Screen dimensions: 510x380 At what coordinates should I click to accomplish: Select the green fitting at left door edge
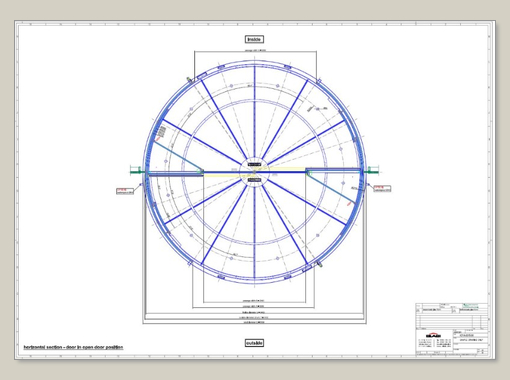(137, 171)
